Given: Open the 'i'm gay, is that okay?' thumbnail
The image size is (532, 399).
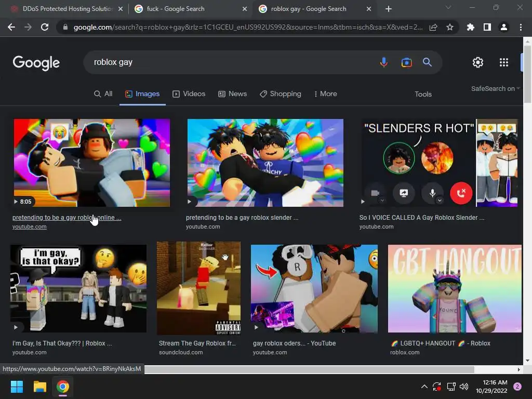Looking at the screenshot, I should click(x=78, y=288).
